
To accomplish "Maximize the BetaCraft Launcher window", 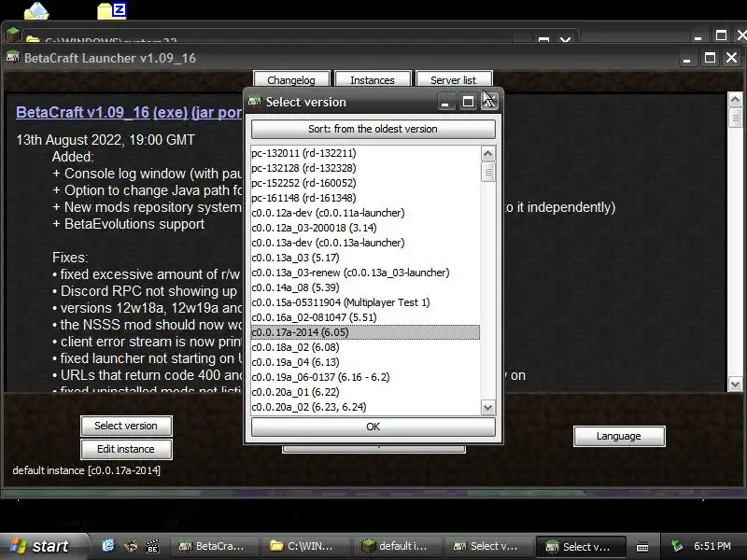I will coord(710,59).
